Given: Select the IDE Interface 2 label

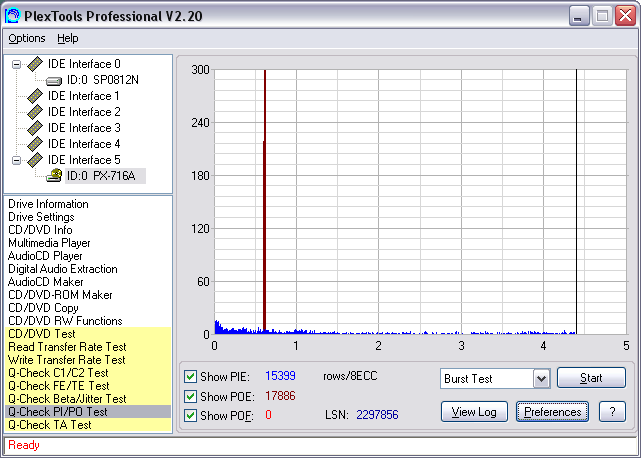Looking at the screenshot, I should pos(84,112).
